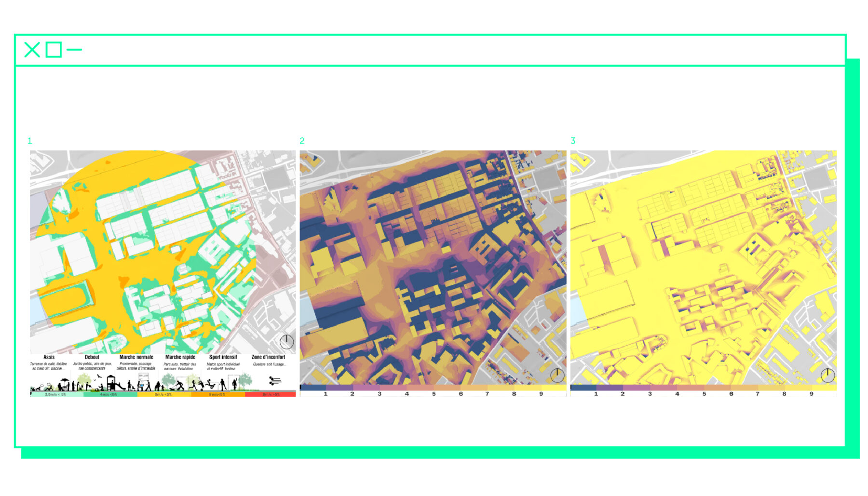The image size is (868, 496).
Task: Click the wind gust icon under Zone d'inconfort
Action: 275,381
